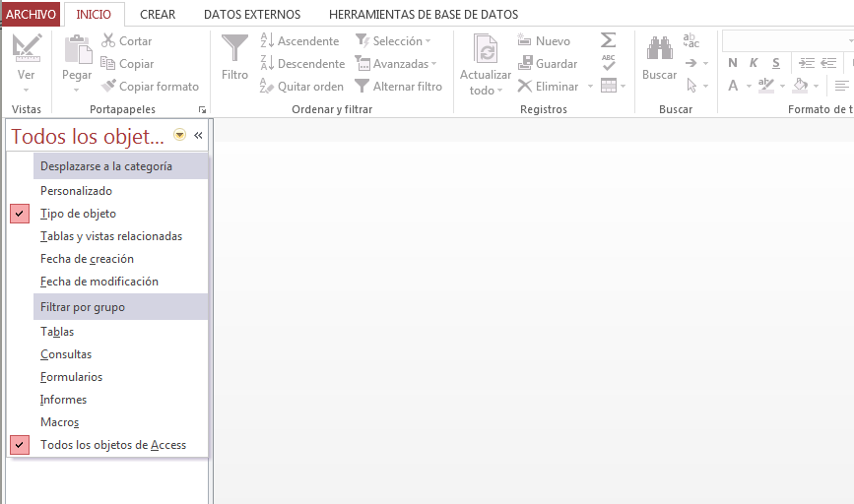Collapse navigation pane with double chevron
The height and width of the screenshot is (504, 854).
(x=198, y=136)
